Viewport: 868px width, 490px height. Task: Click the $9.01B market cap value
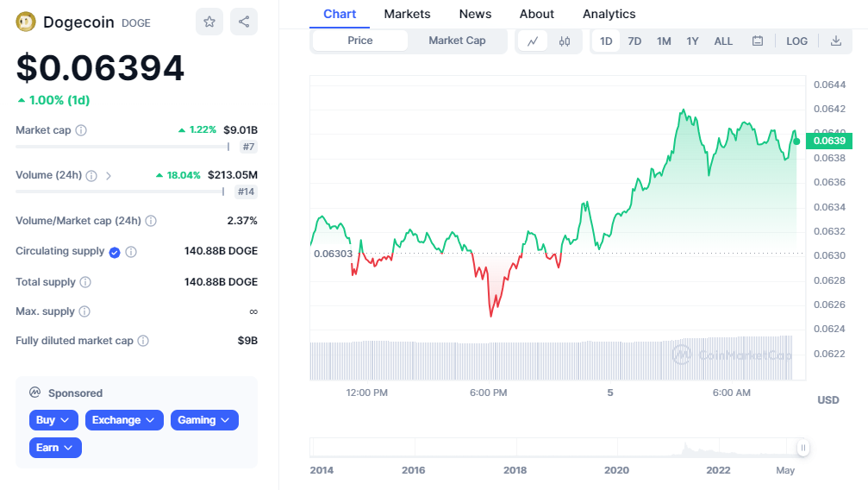coord(240,130)
